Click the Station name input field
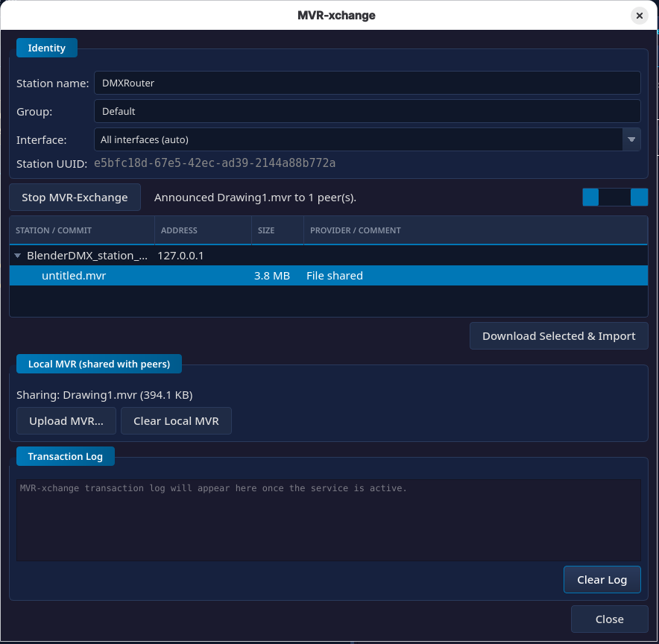 click(x=367, y=83)
